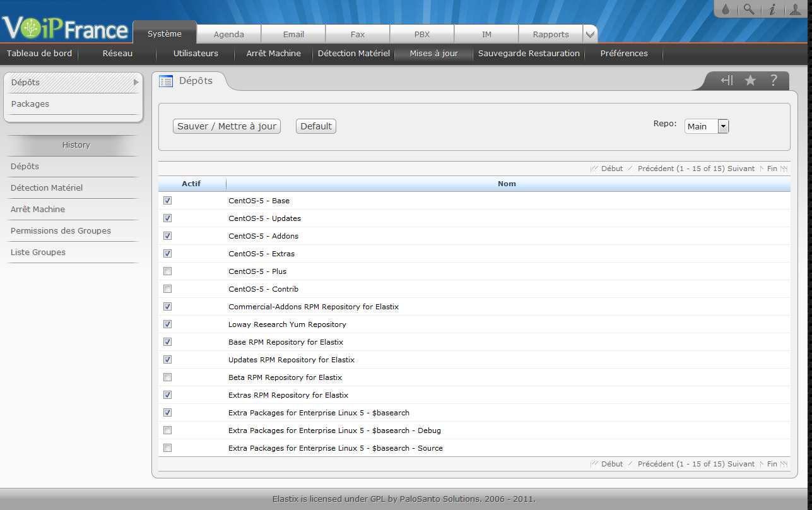This screenshot has height=510, width=812.
Task: Open Permissions des Groupes from History
Action: tap(61, 231)
